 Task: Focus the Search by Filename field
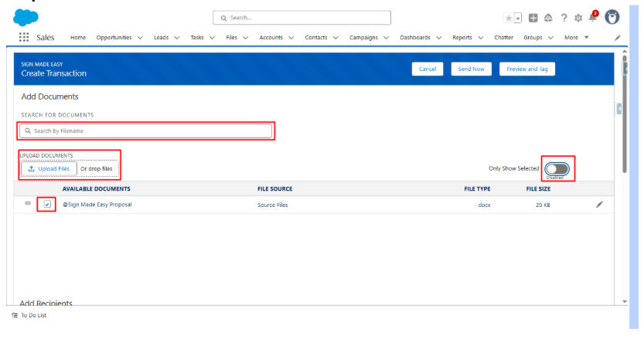click(145, 131)
